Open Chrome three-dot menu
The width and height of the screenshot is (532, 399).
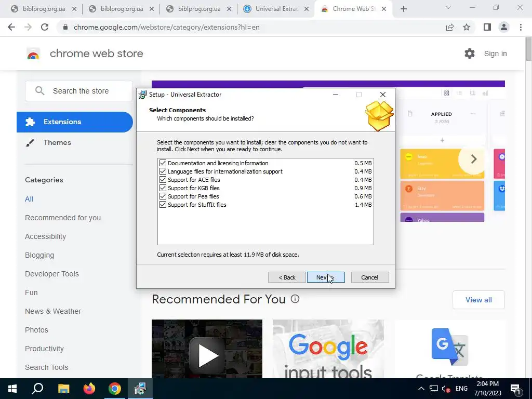(521, 27)
